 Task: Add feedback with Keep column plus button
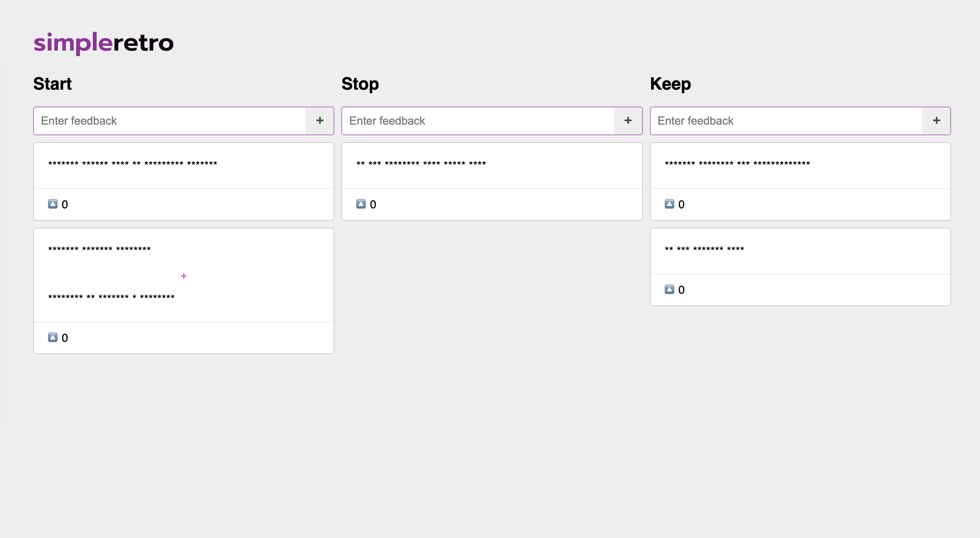(x=936, y=121)
